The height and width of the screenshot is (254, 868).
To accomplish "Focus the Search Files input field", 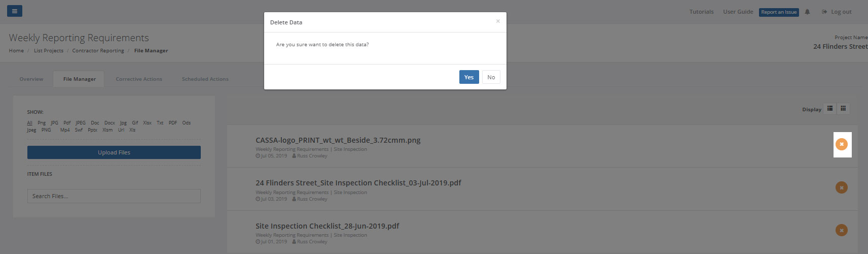I will 114,196.
